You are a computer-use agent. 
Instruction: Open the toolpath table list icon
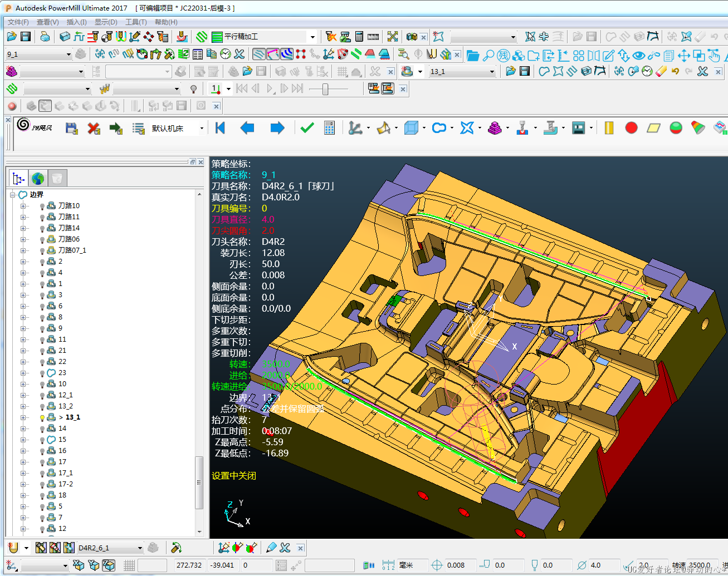click(x=198, y=54)
